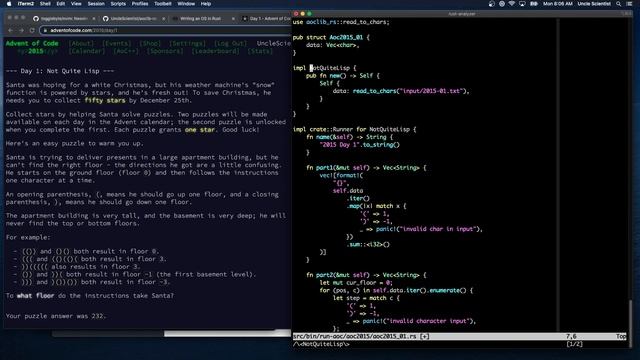Image resolution: width=640 pixels, height=360 pixels.
Task: Click 'use aoclib_rs::read_to_chars' line
Action: pos(341,22)
